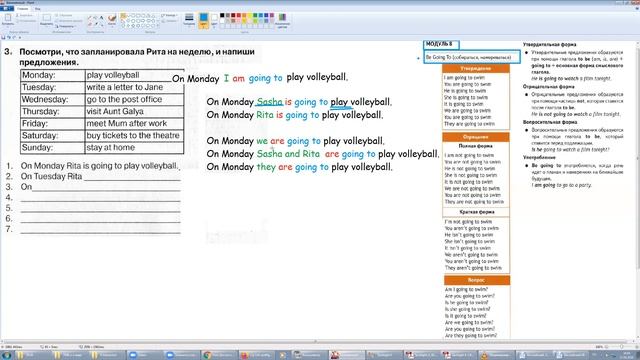Select Color 1 (Цвет 1) box
The height and width of the screenshot is (360, 640).
(x=203, y=20)
